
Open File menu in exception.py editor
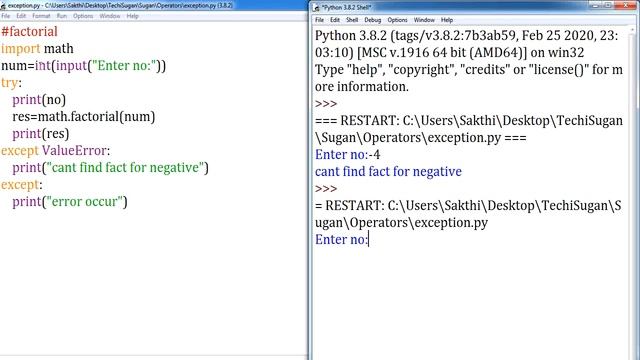(6, 16)
